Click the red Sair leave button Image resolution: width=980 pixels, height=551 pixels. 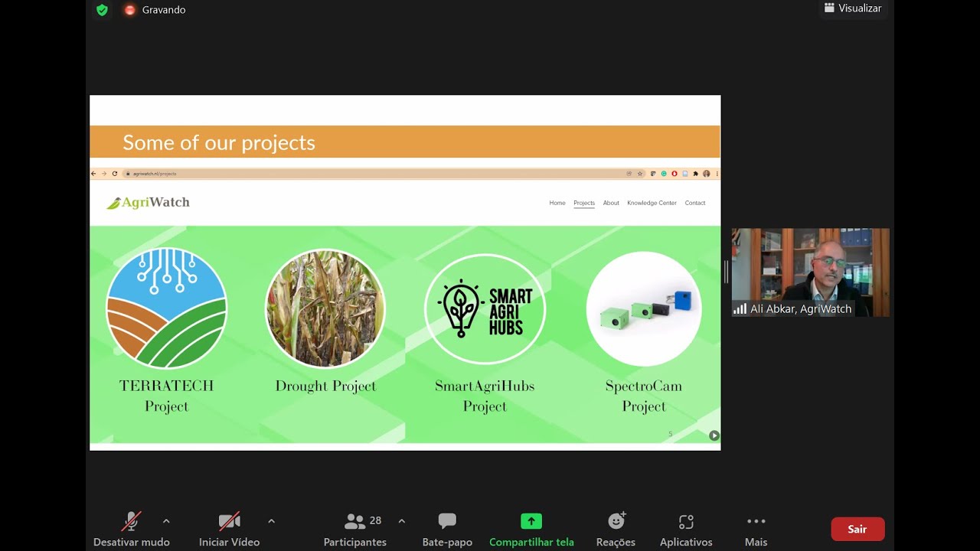tap(857, 529)
